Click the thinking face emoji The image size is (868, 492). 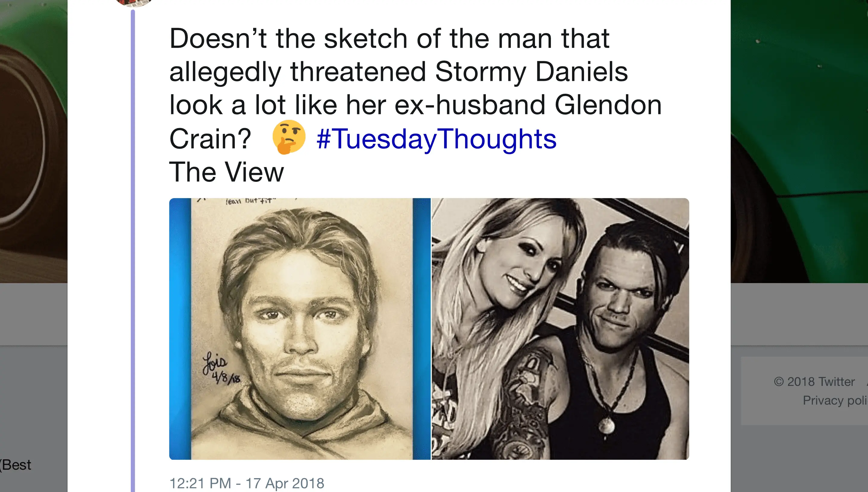(x=289, y=137)
